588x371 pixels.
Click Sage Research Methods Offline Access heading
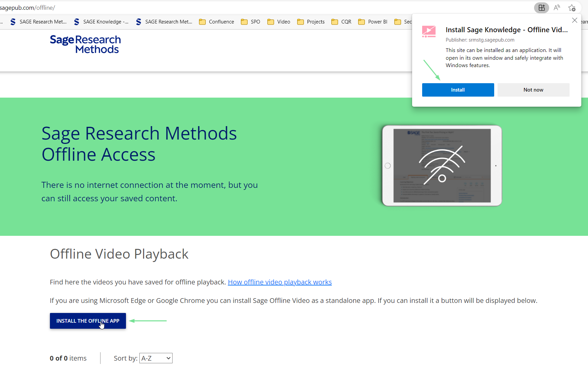(x=139, y=144)
